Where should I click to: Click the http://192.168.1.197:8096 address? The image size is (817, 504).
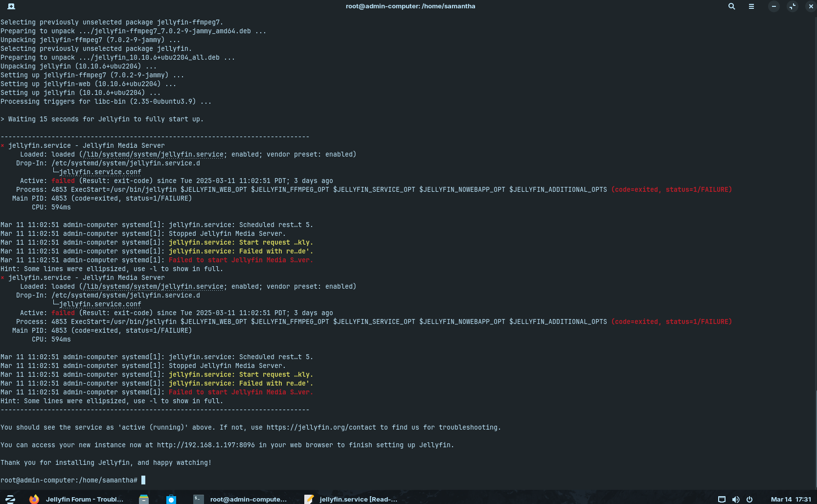point(205,445)
